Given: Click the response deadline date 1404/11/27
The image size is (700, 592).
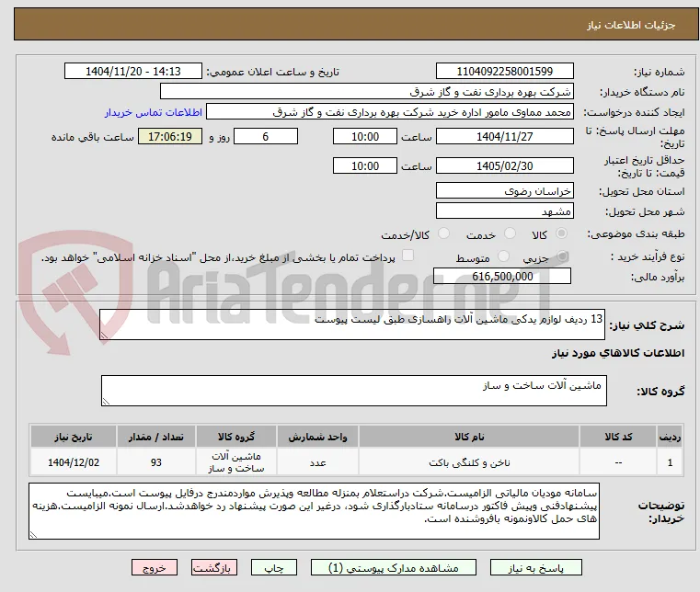Looking at the screenshot, I should [x=504, y=136].
